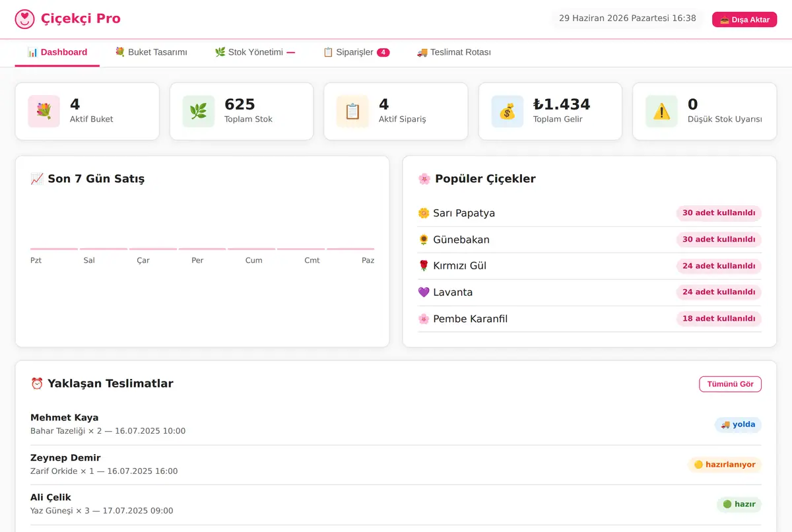This screenshot has height=532, width=792.
Task: Select the Ali Çelik delivery name
Action: pyautogui.click(x=51, y=497)
